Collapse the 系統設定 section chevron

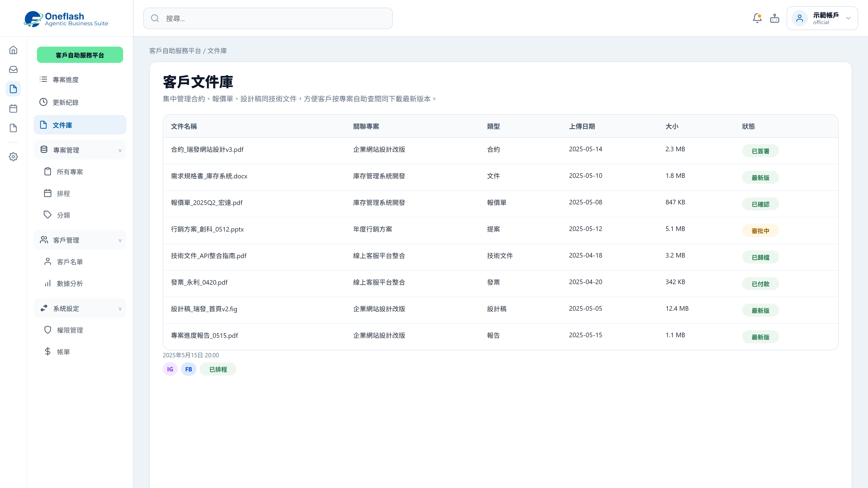(120, 309)
